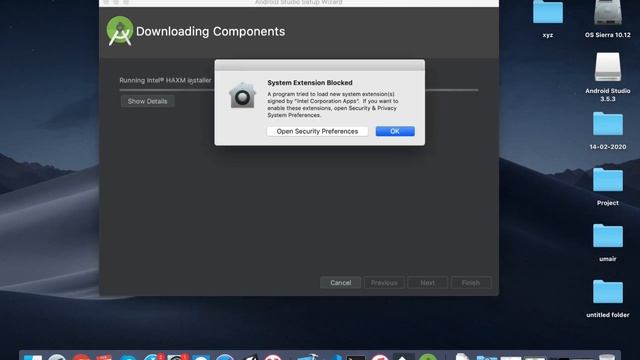The height and width of the screenshot is (360, 640).
Task: Open Security Preferences from the dialog
Action: pos(317,131)
